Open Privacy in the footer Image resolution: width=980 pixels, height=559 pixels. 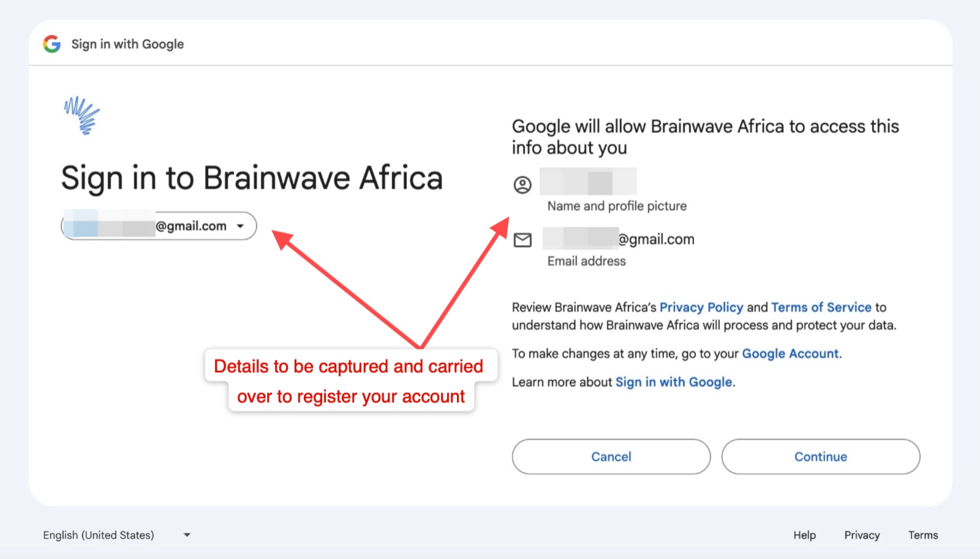862,535
